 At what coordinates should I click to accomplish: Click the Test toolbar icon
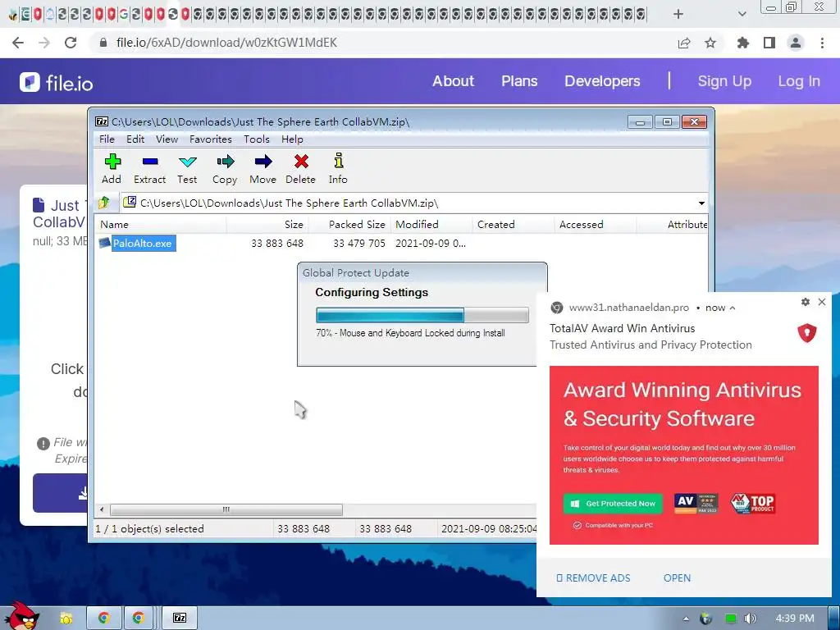click(187, 168)
